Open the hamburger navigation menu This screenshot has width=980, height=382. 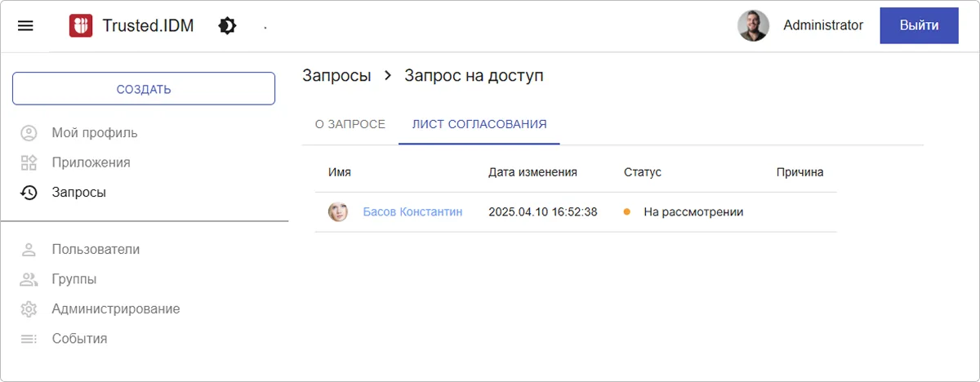click(25, 26)
